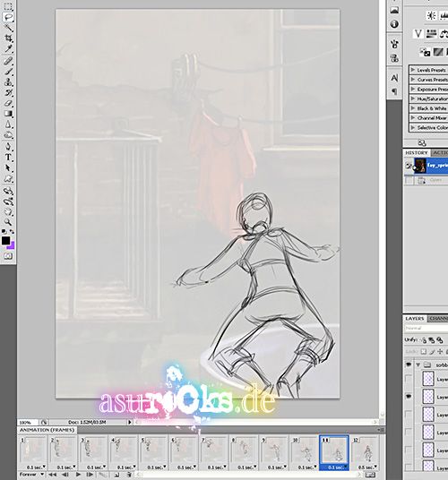Open the Clone Source panel icon
The width and height of the screenshot is (448, 480).
(x=394, y=57)
